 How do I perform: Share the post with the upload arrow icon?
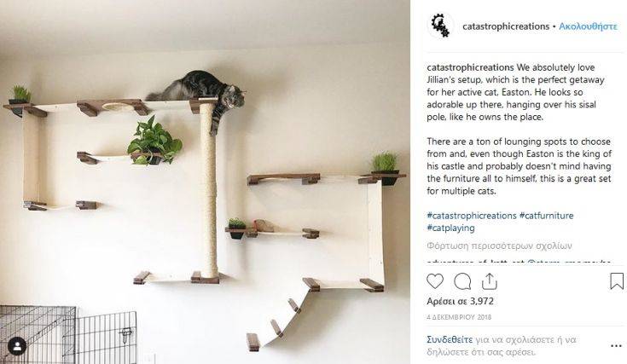tap(489, 281)
